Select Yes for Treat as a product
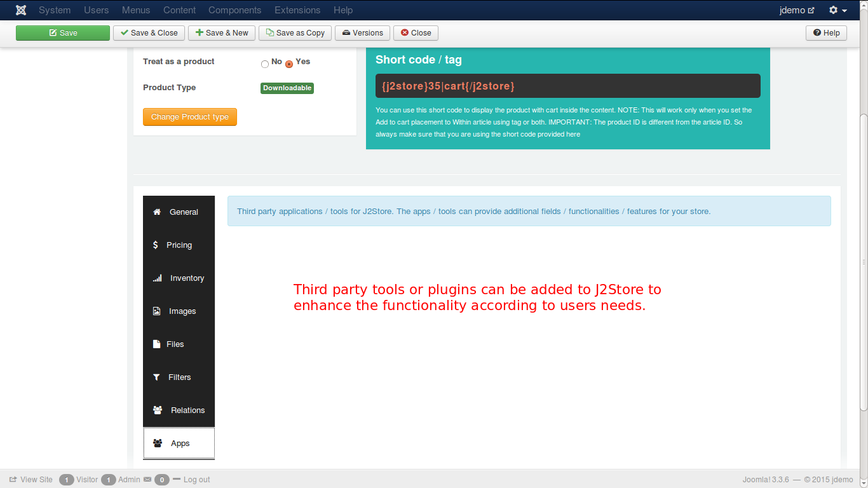This screenshot has height=488, width=868. (x=289, y=64)
